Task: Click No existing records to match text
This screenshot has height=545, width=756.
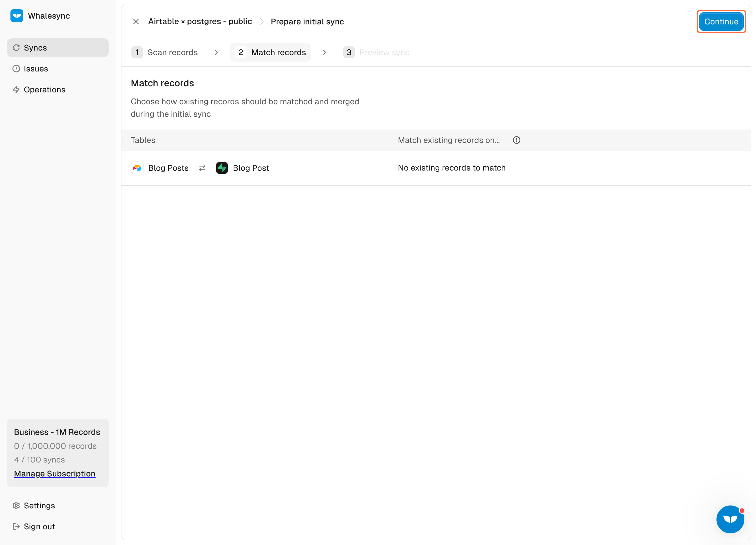Action: click(x=452, y=168)
